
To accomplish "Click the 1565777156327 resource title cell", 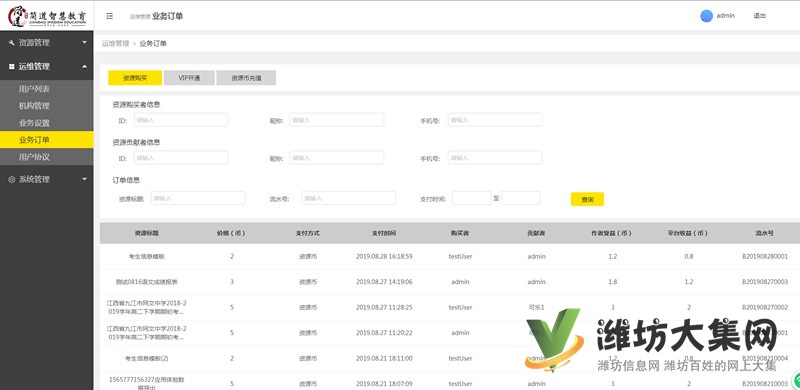I will point(146,383).
